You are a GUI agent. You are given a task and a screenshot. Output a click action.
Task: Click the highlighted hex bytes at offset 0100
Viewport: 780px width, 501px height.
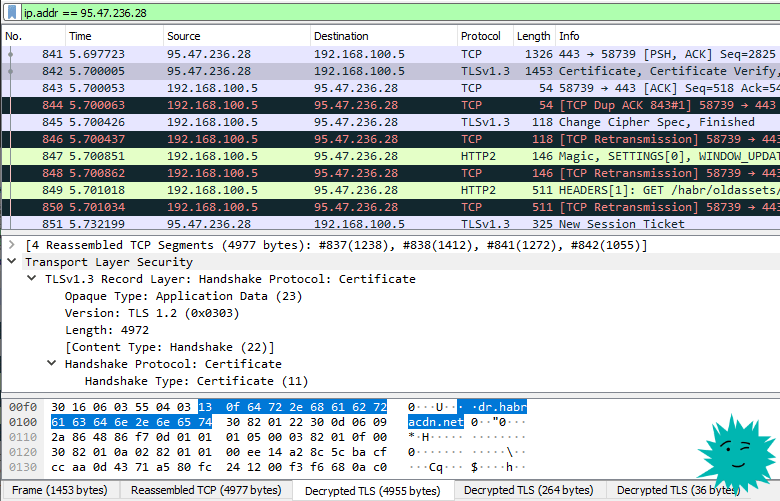pos(131,422)
